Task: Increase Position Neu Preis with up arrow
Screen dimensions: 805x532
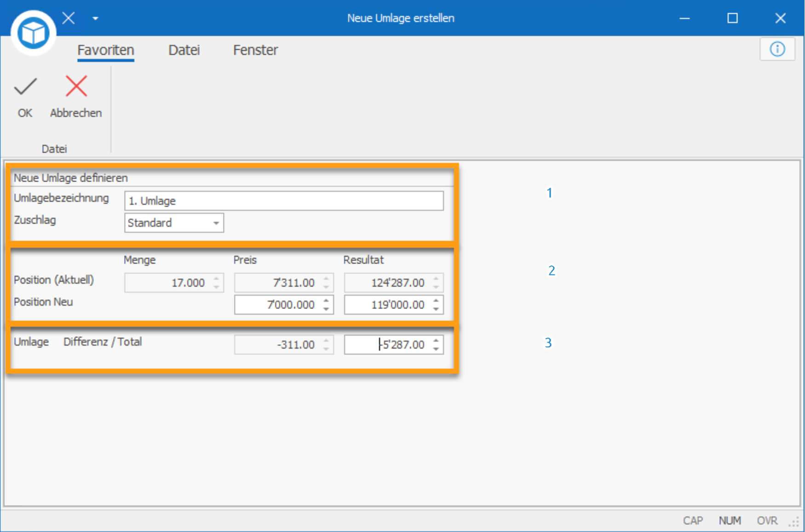Action: coord(326,301)
